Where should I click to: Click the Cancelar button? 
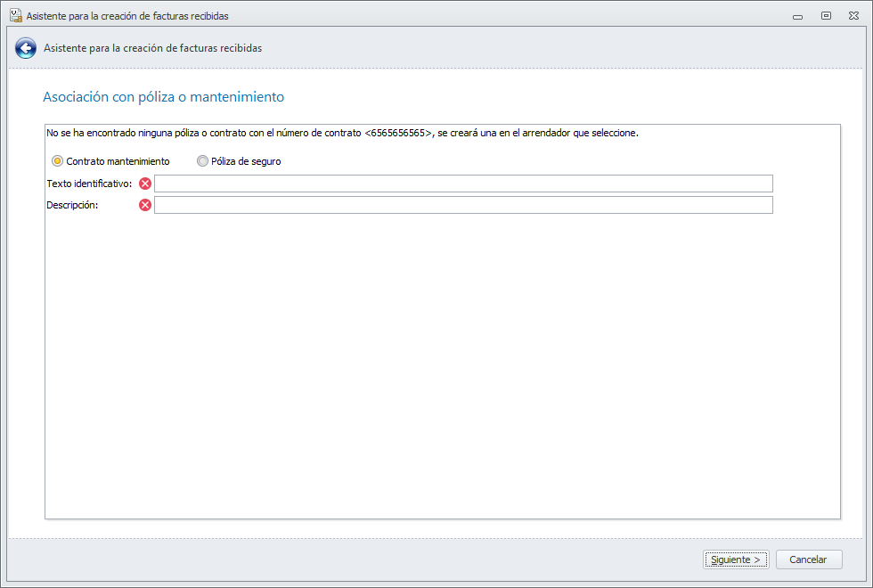(809, 559)
